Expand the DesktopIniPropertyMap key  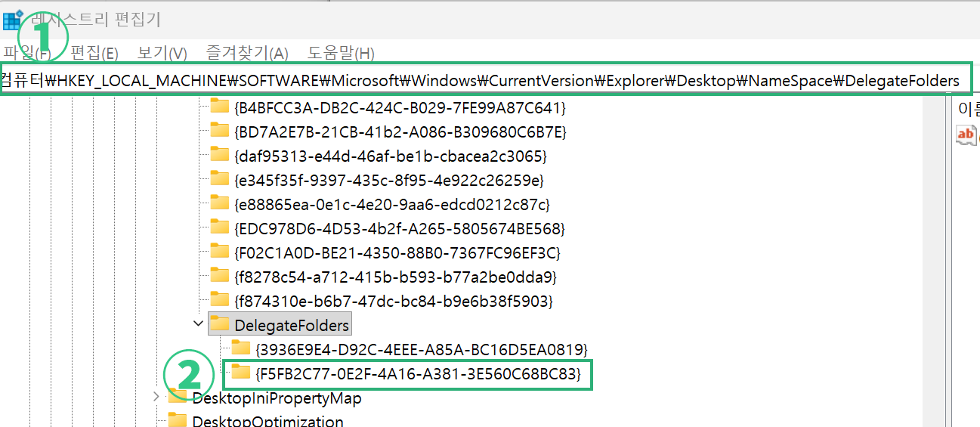pos(156,397)
